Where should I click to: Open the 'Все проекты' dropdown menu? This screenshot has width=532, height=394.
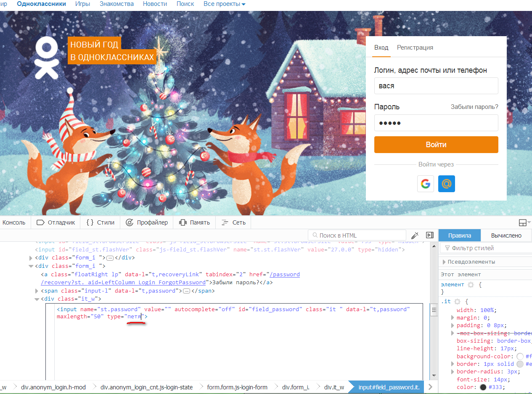pyautogui.click(x=224, y=4)
